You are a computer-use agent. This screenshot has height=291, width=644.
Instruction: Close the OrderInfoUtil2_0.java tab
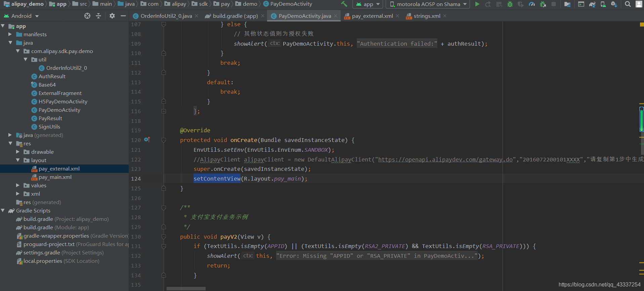click(x=197, y=16)
